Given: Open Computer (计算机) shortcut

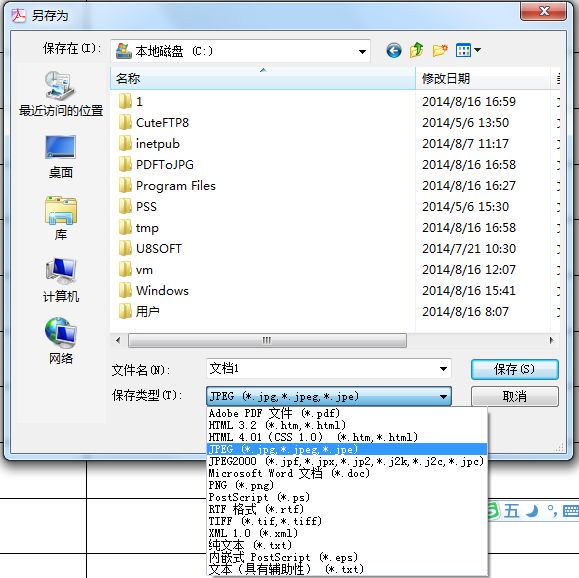Looking at the screenshot, I should [61, 280].
